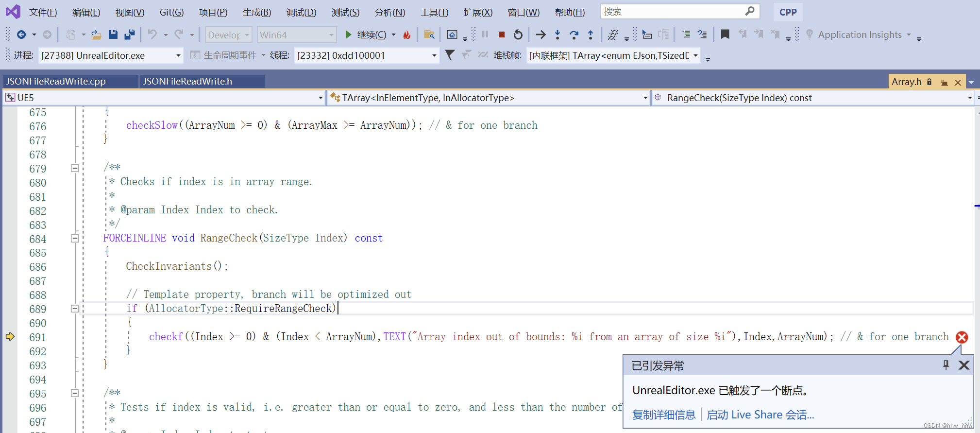
Task: Click the thread filter funnel icon
Action: 450,55
